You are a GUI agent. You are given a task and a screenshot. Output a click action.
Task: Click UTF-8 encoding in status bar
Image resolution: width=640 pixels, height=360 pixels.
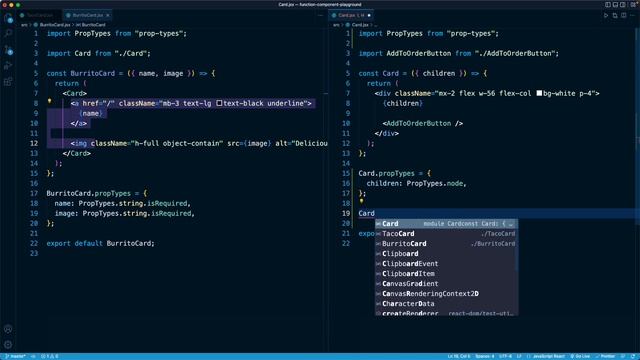pos(505,356)
